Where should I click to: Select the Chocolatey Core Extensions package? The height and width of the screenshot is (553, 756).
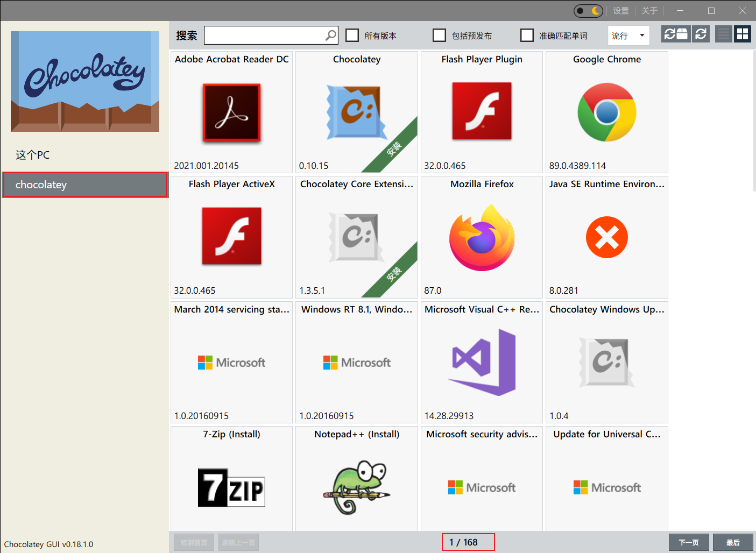(x=357, y=237)
